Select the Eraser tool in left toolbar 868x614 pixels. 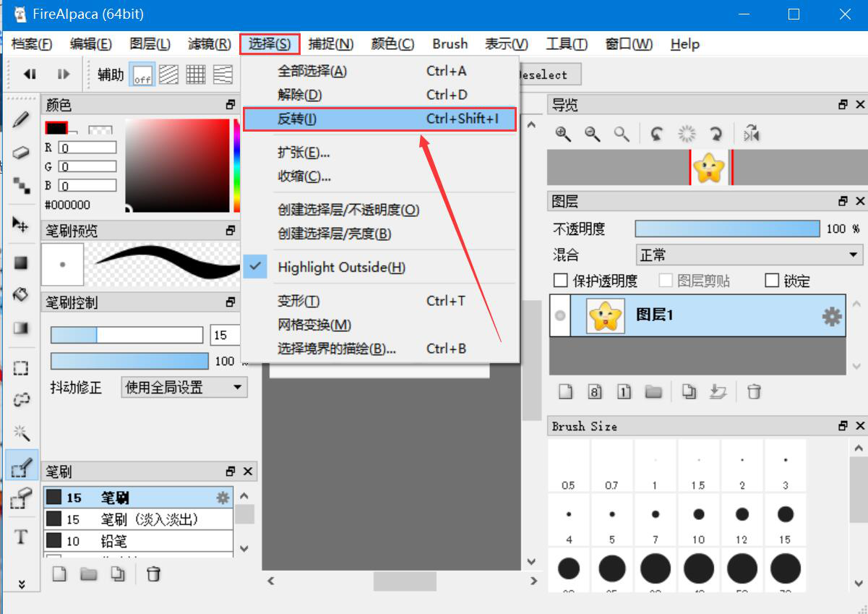click(21, 153)
